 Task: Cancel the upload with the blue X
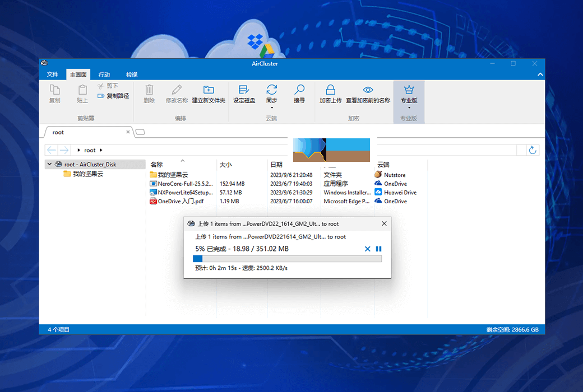tap(367, 249)
